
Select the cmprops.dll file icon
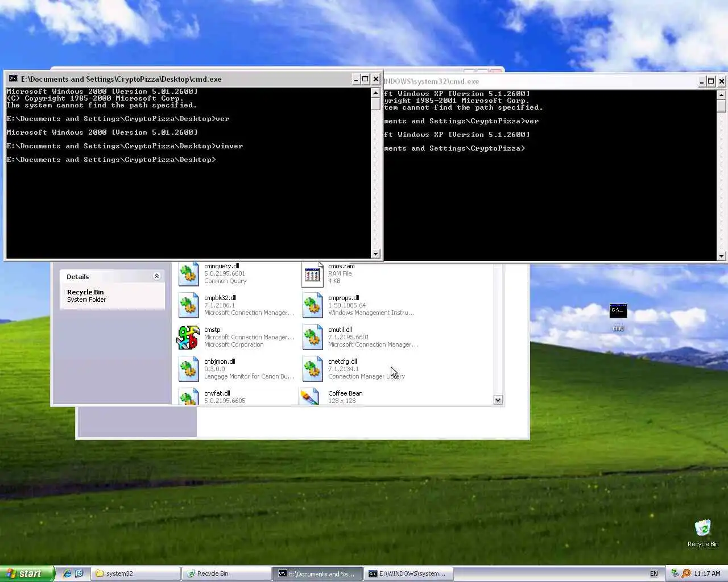pyautogui.click(x=312, y=305)
